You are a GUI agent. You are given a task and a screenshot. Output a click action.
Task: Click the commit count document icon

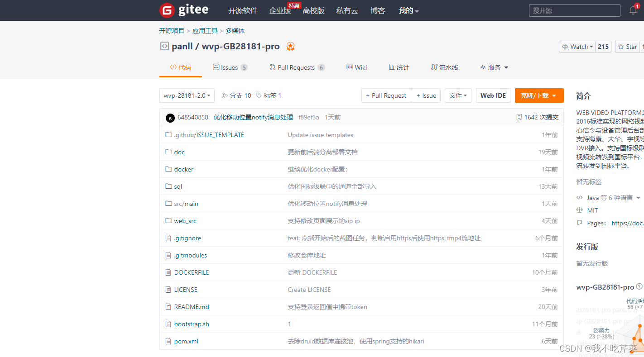[519, 117]
